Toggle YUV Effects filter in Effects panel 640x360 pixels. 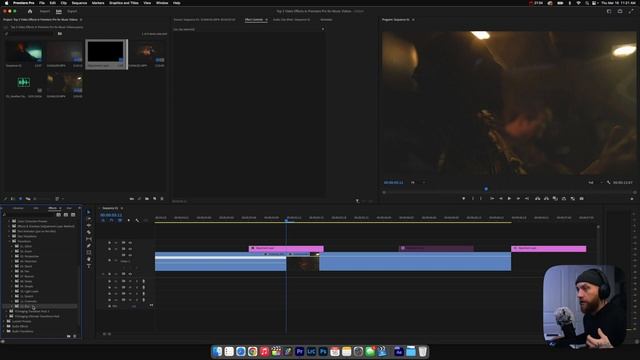73,215
